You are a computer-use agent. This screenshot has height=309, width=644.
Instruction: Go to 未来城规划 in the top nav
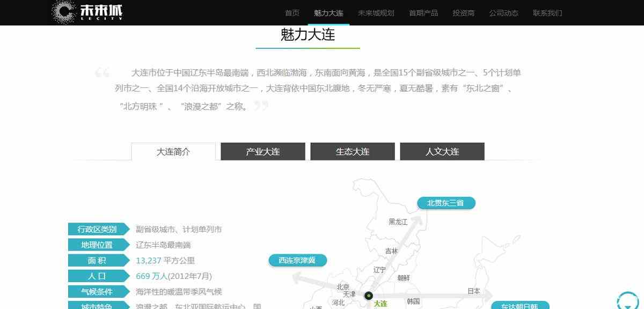(x=376, y=13)
